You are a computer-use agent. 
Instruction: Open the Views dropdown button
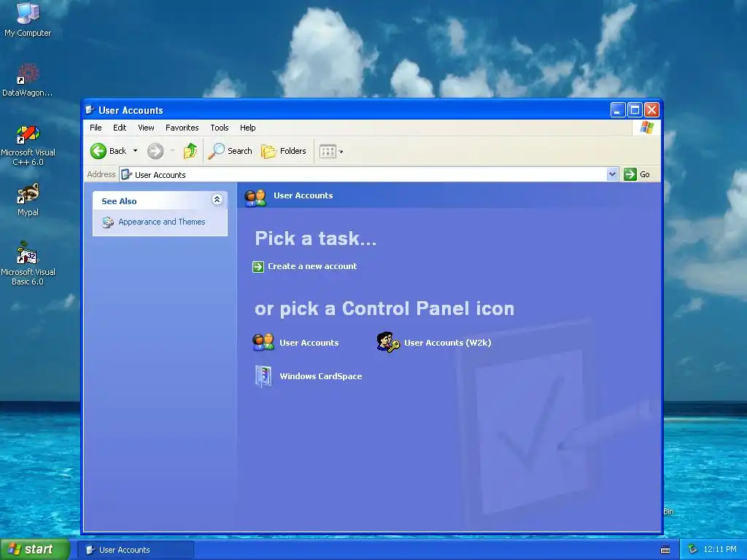(x=331, y=152)
